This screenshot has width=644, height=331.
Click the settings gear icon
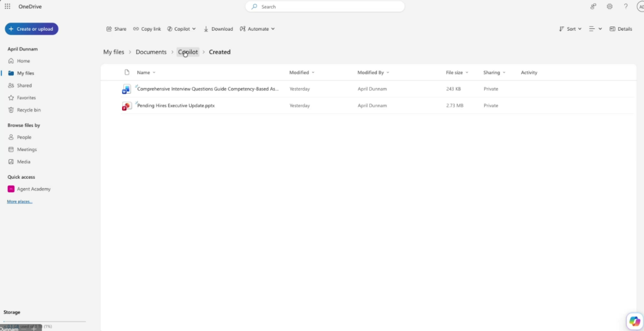tap(609, 6)
